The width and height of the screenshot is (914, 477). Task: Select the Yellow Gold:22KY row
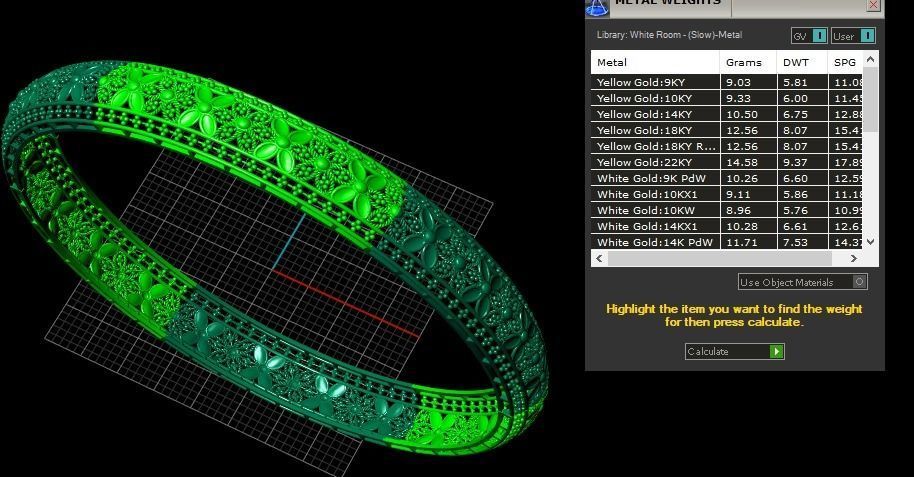point(727,162)
